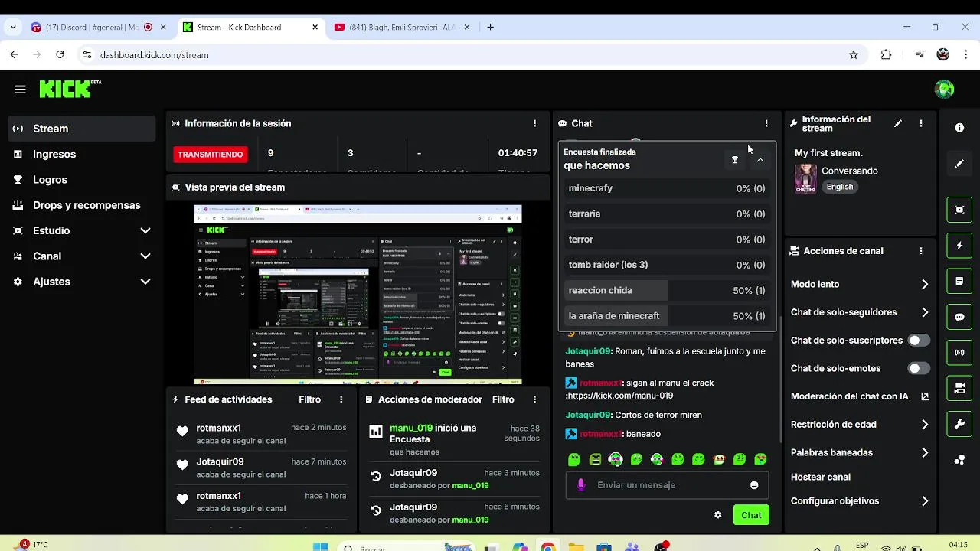Click the three-dots cluster icon in right sidebar
The height and width of the screenshot is (551, 980).
[959, 460]
